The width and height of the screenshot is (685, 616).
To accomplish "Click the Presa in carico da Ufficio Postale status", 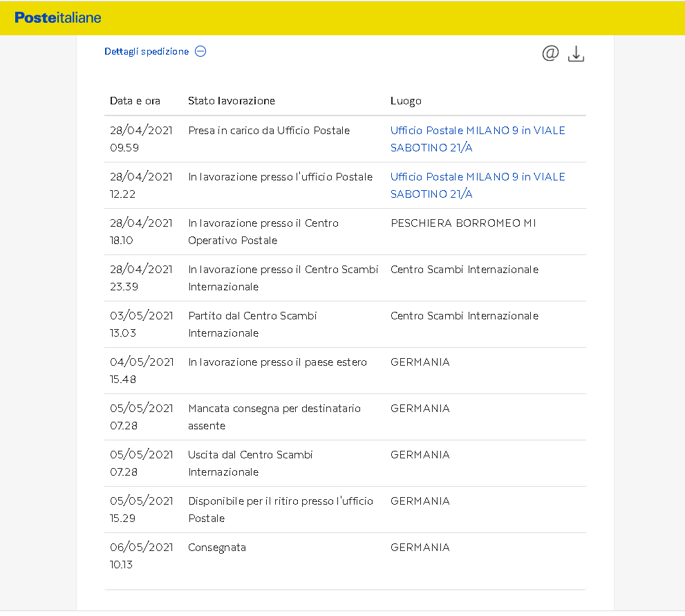I will click(269, 131).
